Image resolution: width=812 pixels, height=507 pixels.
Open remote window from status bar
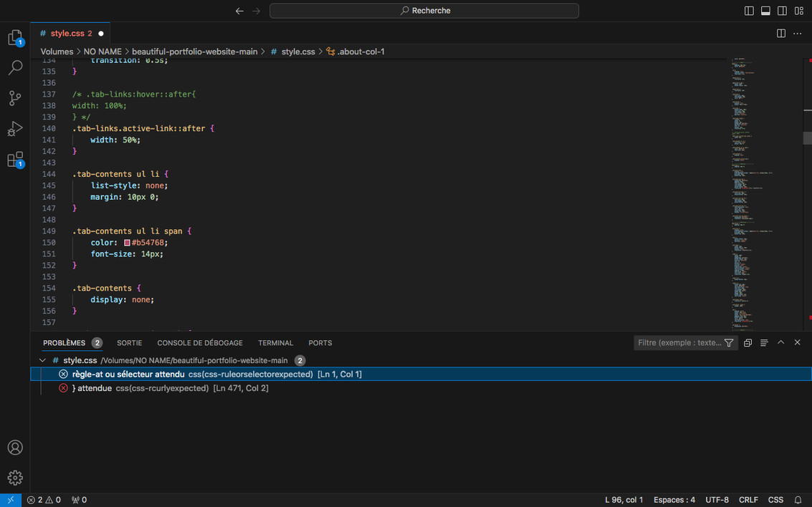tap(10, 500)
